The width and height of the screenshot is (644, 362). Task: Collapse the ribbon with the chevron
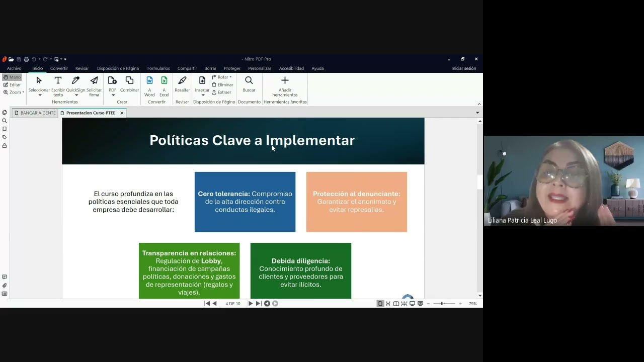pyautogui.click(x=479, y=104)
